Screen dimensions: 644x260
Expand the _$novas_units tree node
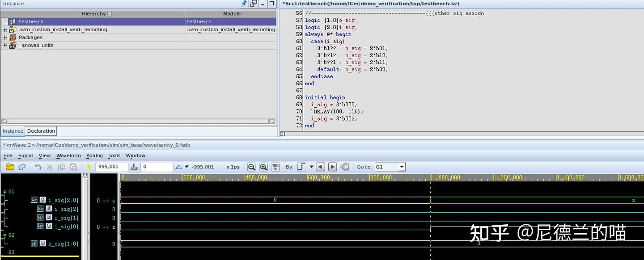[x=4, y=46]
